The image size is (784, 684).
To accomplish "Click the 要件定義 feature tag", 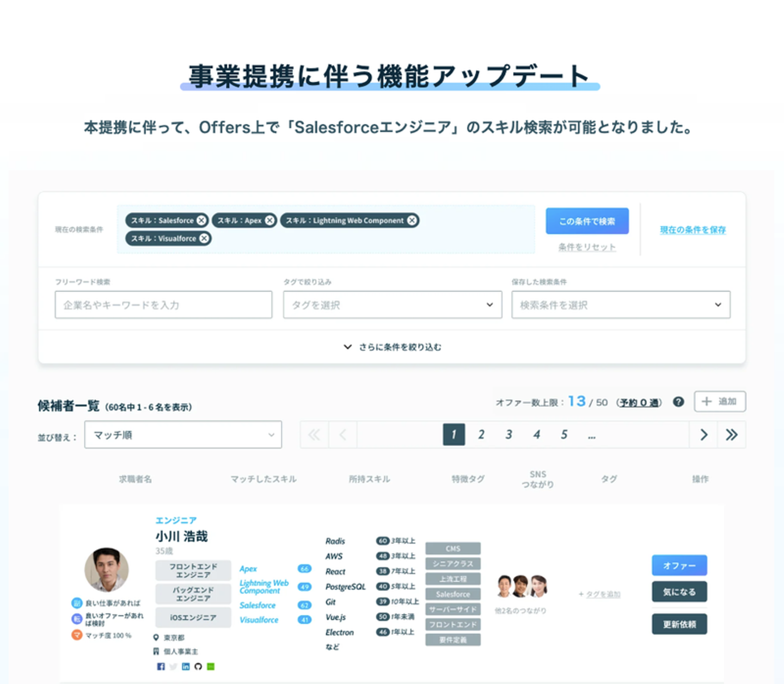I will pyautogui.click(x=453, y=640).
